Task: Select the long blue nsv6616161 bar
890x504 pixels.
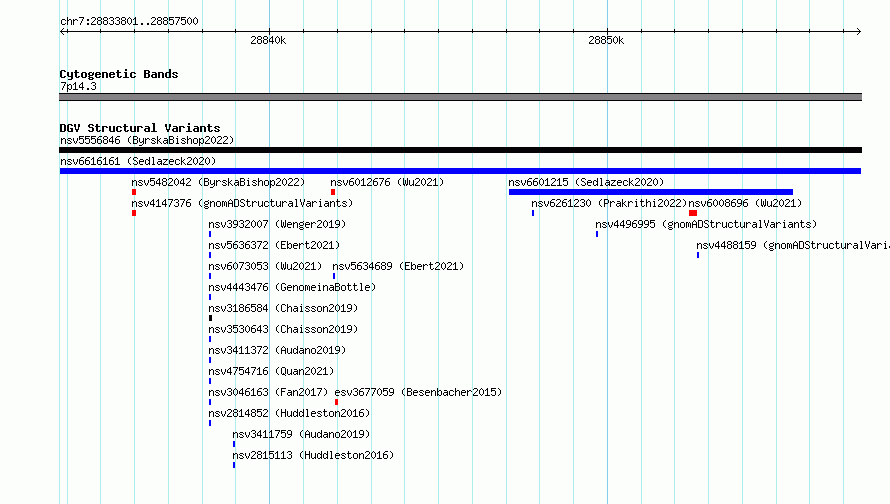Action: point(460,171)
